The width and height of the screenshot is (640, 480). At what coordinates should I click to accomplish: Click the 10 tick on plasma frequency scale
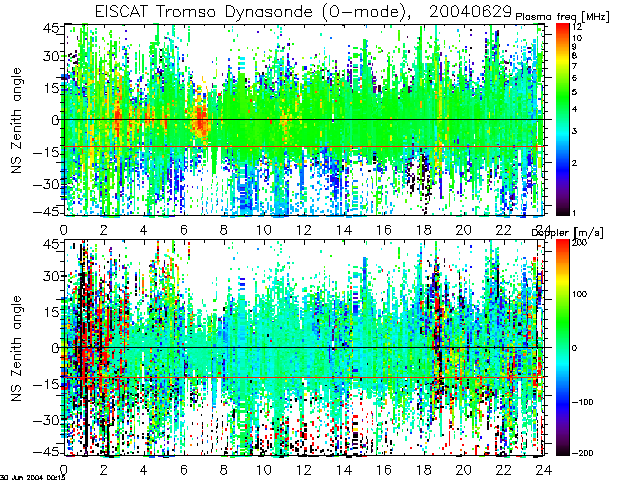click(x=577, y=38)
